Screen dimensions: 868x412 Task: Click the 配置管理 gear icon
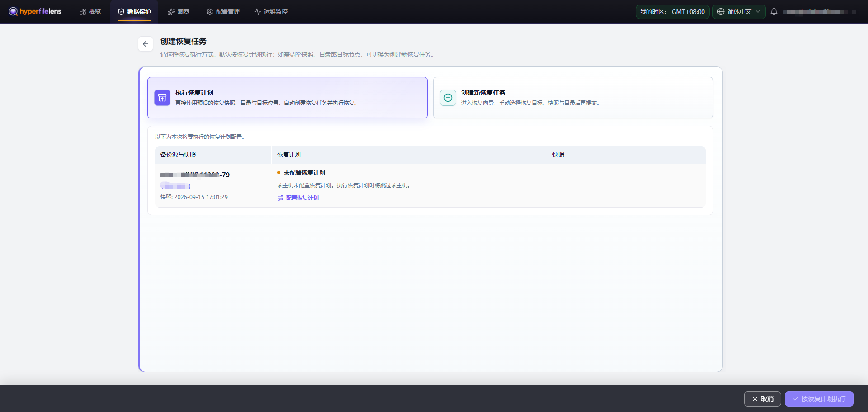pos(210,12)
